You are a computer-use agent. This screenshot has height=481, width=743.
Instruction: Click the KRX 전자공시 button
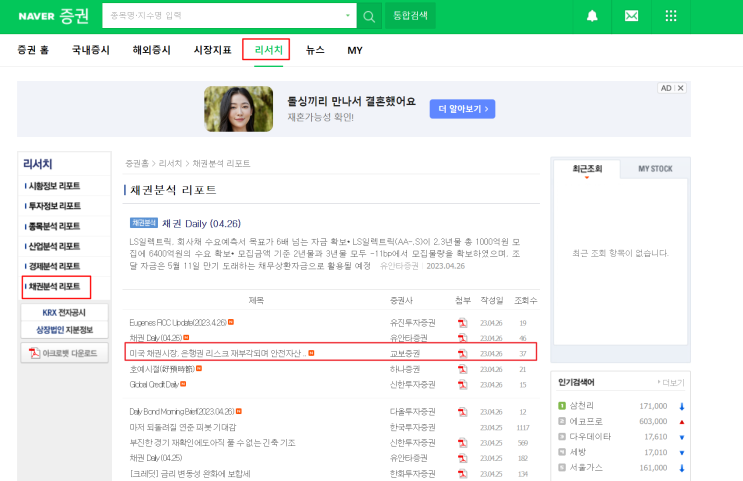[64, 313]
